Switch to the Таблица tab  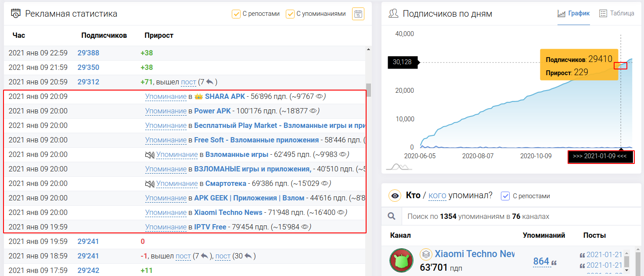[x=617, y=13]
